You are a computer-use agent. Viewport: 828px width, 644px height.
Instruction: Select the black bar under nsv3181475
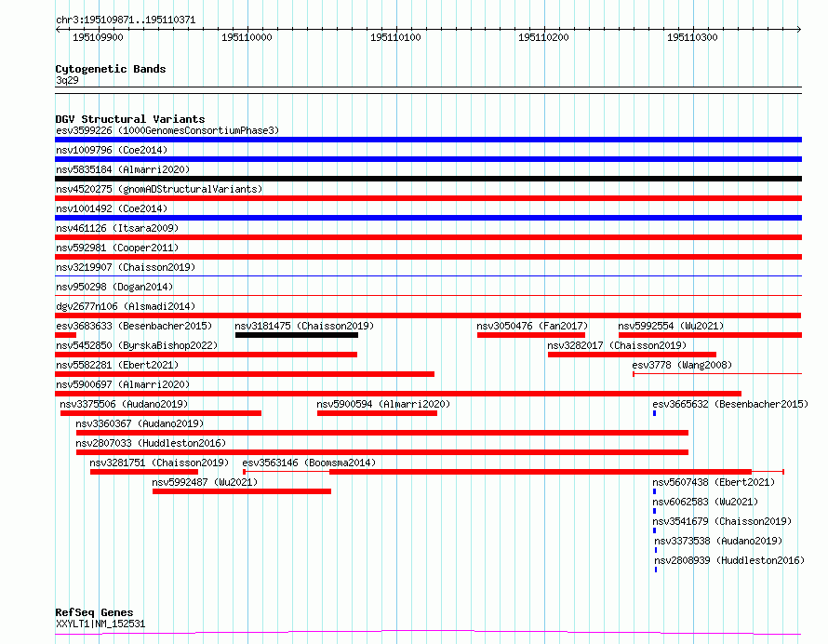[x=297, y=335]
